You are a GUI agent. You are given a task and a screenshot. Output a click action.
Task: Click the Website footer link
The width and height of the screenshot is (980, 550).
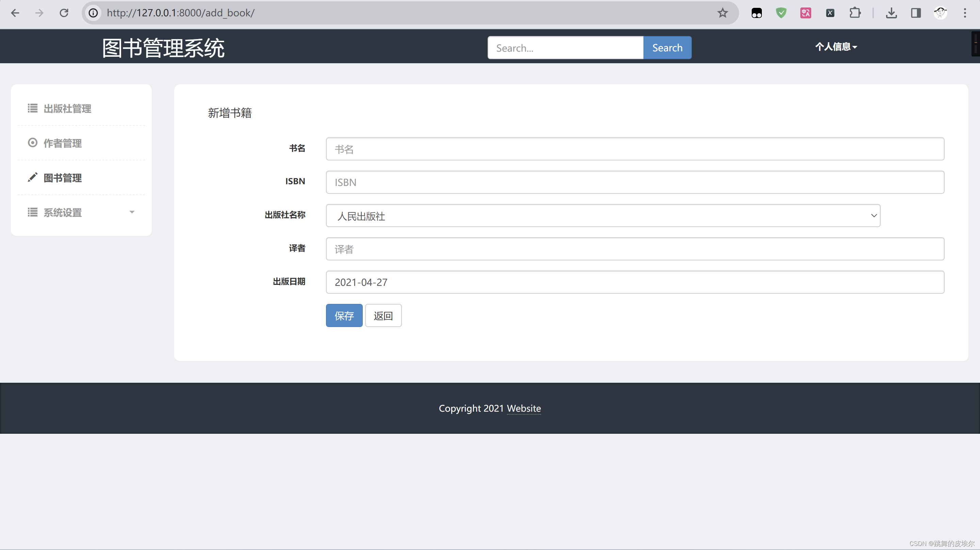click(523, 408)
